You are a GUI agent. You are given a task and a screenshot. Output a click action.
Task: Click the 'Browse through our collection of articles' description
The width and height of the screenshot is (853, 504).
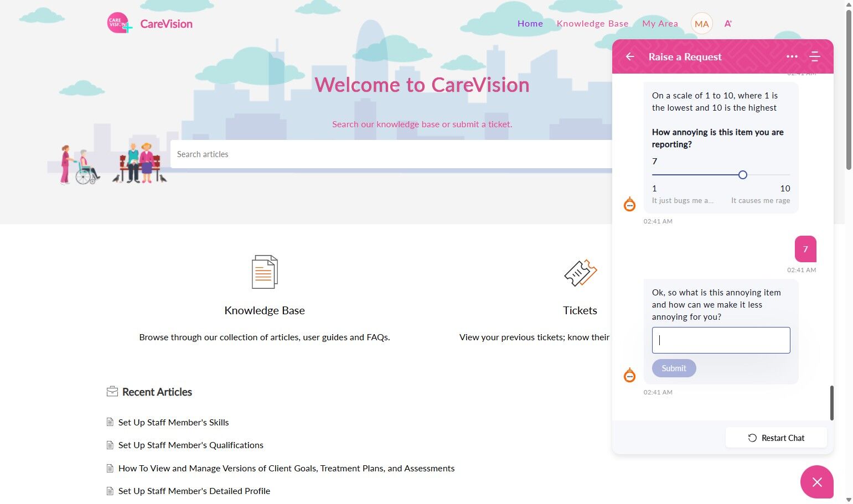point(265,337)
